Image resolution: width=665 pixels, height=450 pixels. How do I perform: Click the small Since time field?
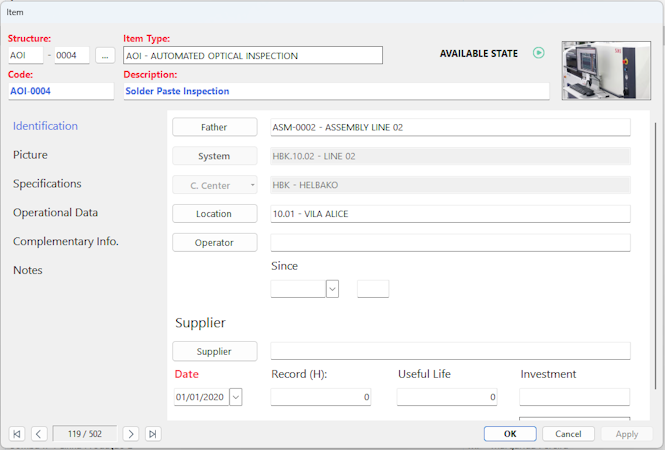pos(373,289)
